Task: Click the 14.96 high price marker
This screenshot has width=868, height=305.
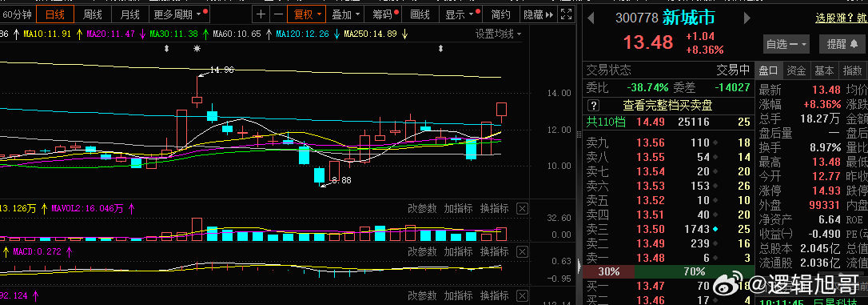Action: click(x=221, y=70)
